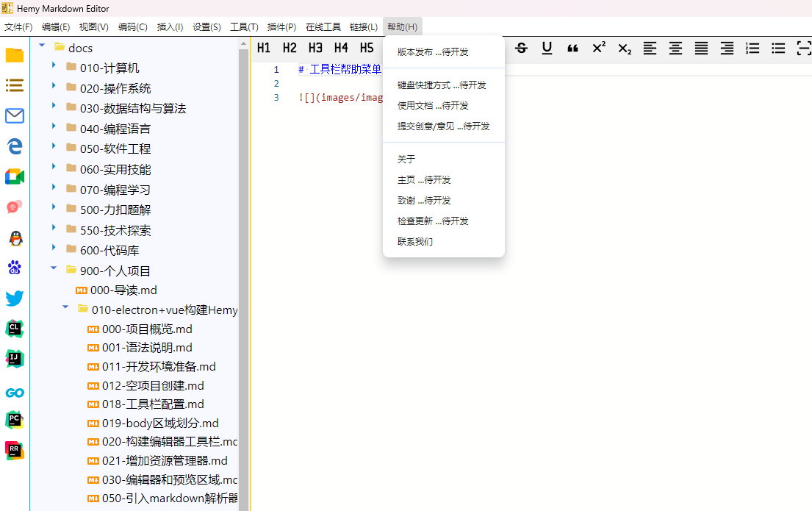The height and width of the screenshot is (511, 812).
Task: Open the 018-工具栏配置.md file
Action: [153, 404]
